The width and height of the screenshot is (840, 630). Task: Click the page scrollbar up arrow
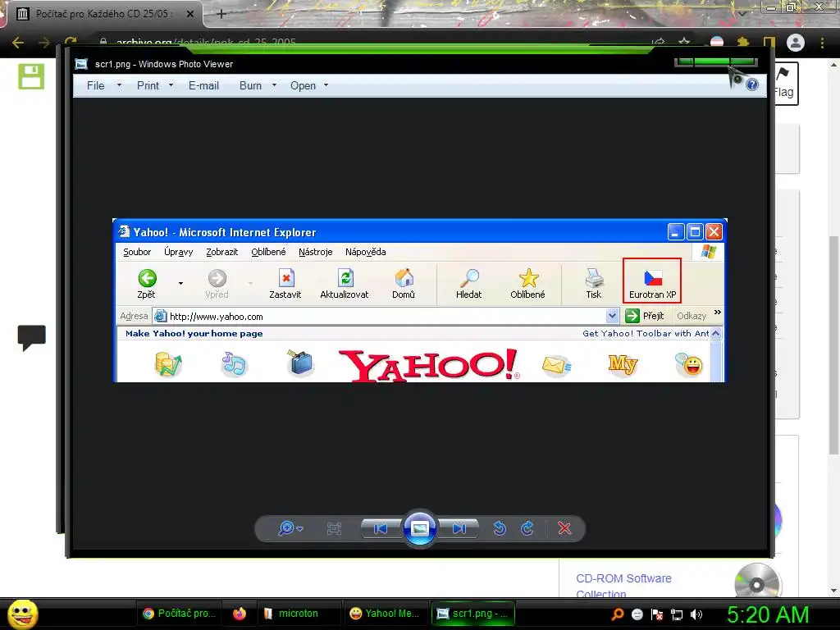(833, 66)
